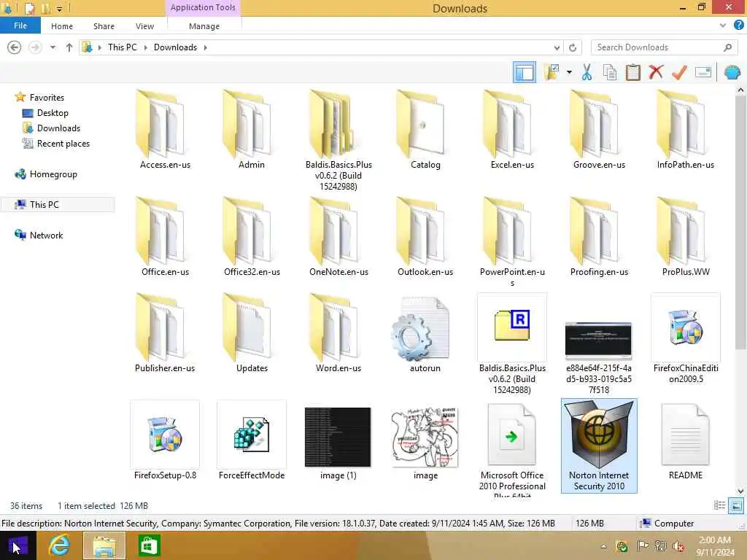
Task: Switch to the Home ribbon tab
Action: [x=62, y=26]
